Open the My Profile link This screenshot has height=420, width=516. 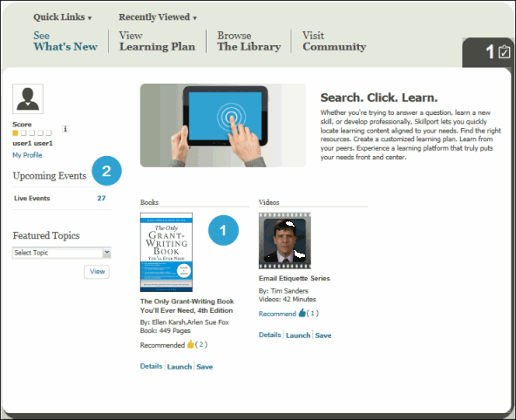[x=27, y=155]
